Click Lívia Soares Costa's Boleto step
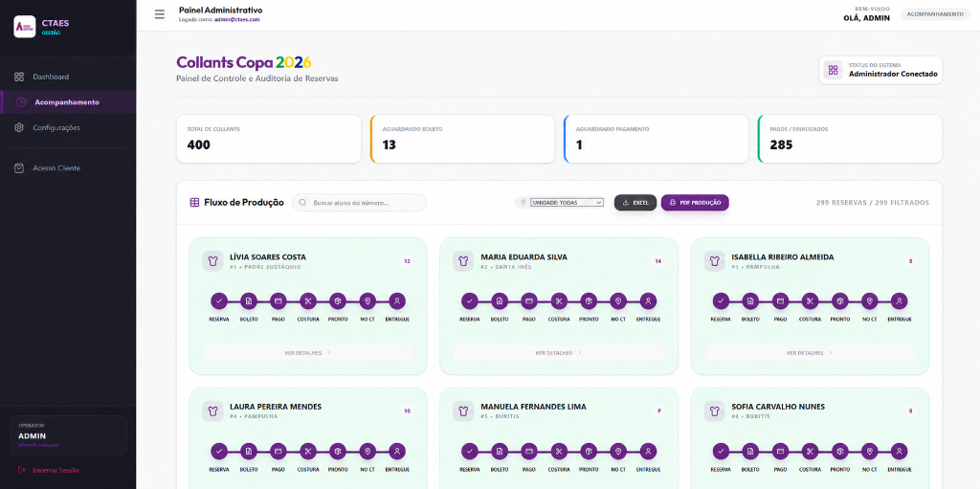The image size is (980, 489). pyautogui.click(x=249, y=301)
